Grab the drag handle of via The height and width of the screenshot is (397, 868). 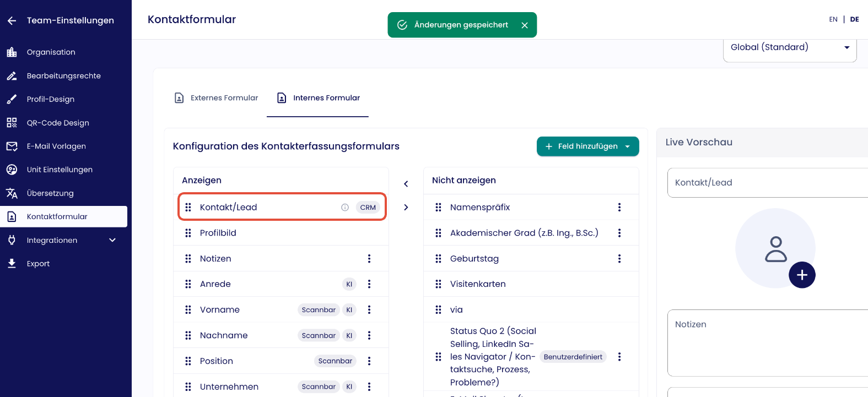pyautogui.click(x=438, y=310)
